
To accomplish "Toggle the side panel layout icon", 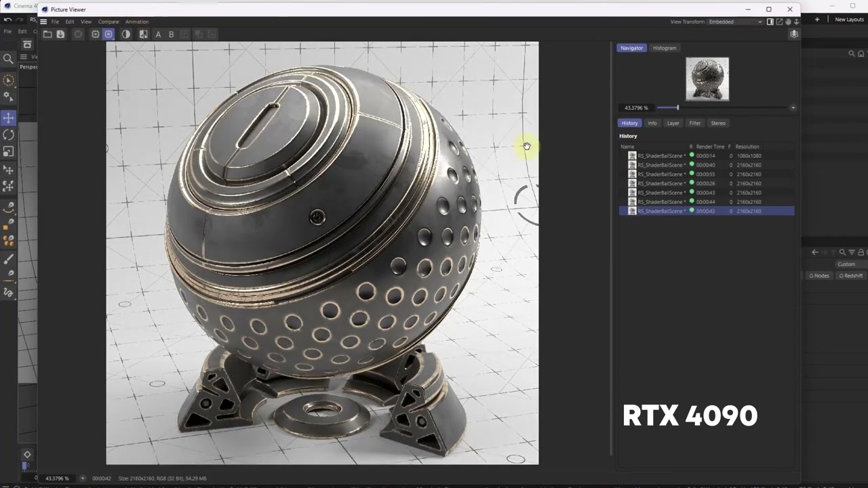I will [770, 22].
